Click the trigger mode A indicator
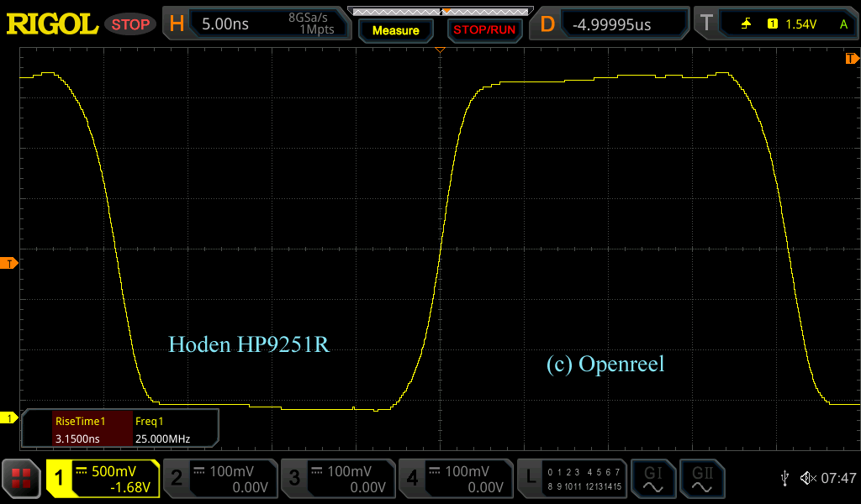 click(843, 24)
